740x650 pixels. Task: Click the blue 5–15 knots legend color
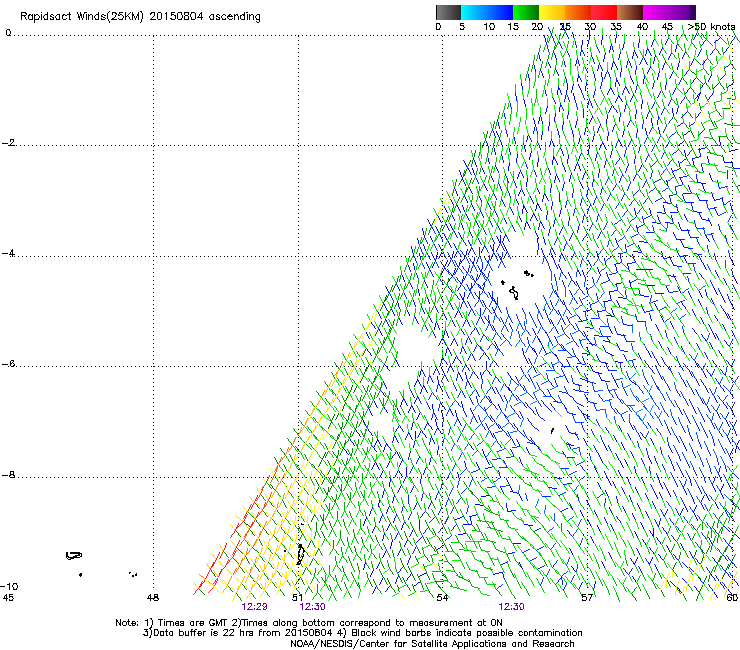click(x=487, y=12)
